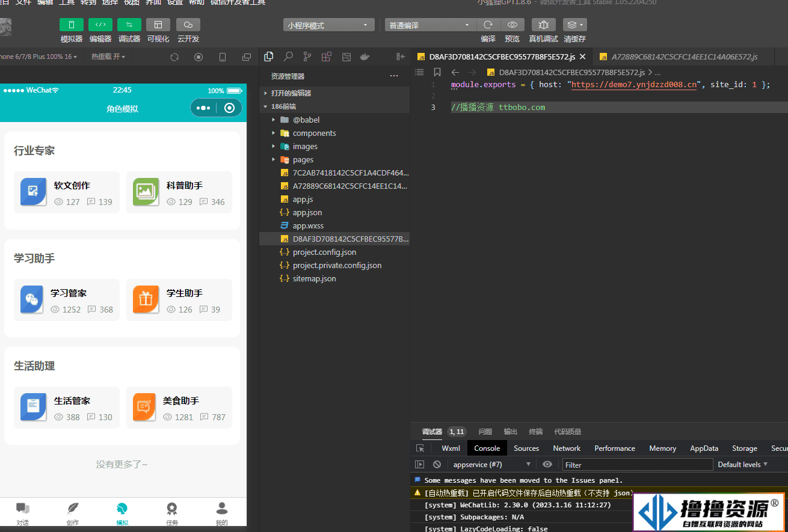Open file app.json in tree
788x532 pixels.
coord(334,212)
